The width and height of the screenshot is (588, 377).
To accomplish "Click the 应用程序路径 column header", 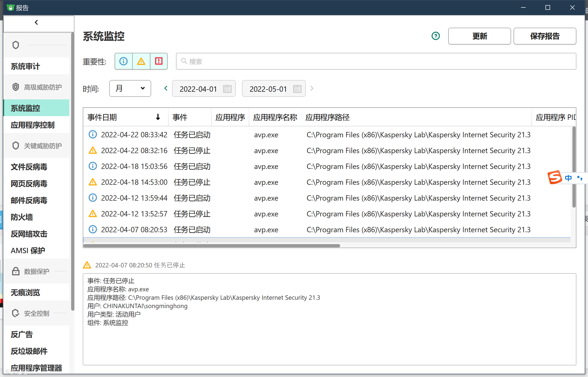I will [416, 117].
